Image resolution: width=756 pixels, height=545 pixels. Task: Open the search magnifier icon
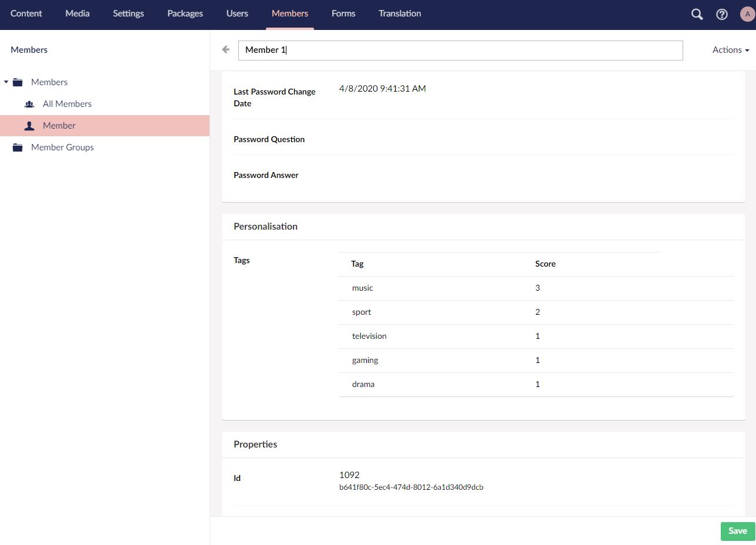[697, 14]
